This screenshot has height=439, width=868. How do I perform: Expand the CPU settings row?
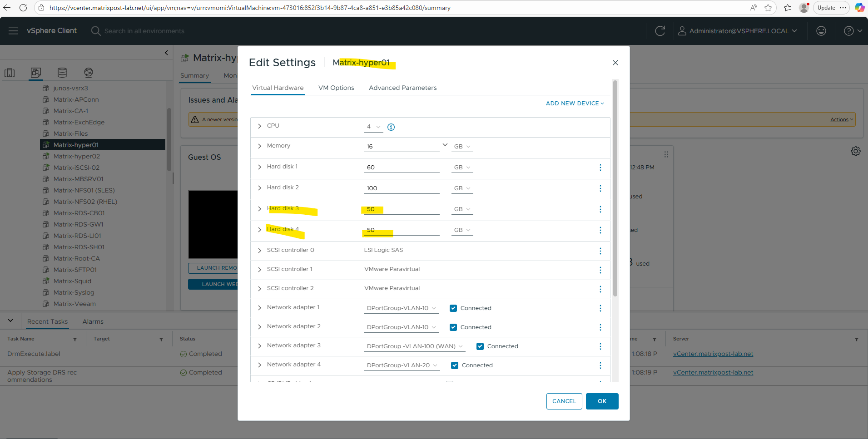point(260,126)
